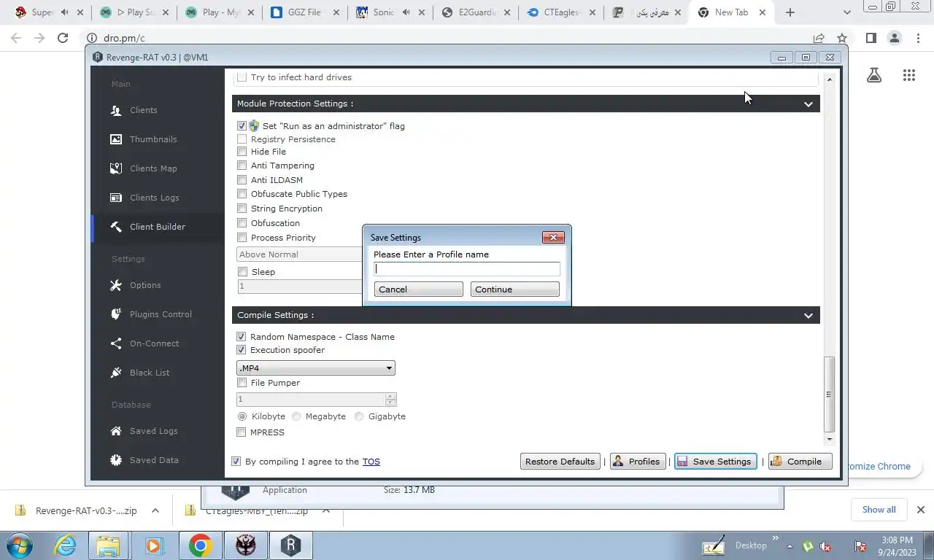Toggle Try to infect hard drives

click(242, 77)
